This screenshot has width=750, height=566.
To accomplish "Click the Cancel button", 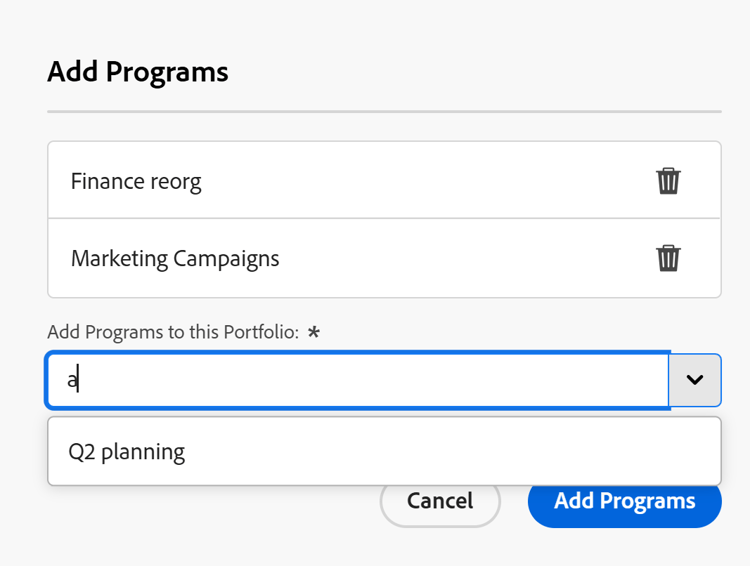I will [x=440, y=501].
